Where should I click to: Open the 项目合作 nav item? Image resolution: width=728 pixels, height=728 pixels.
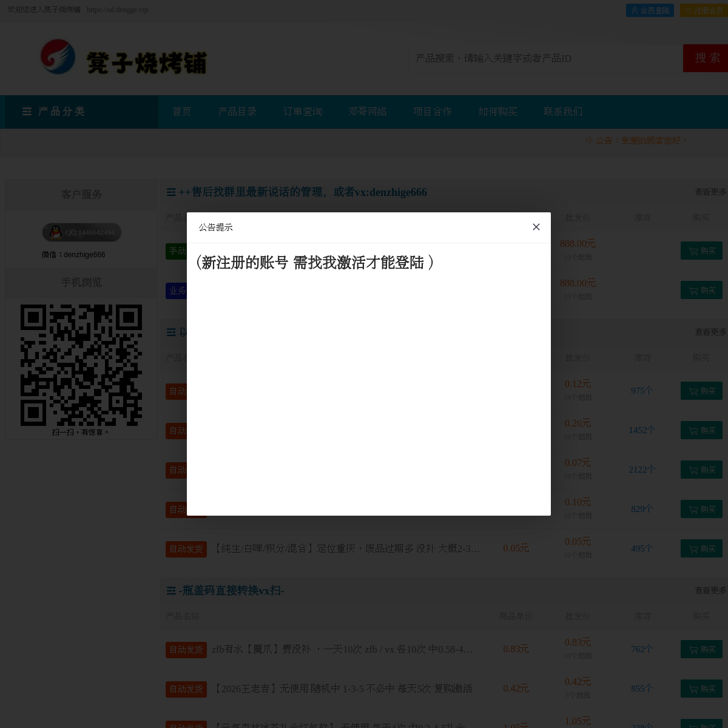[x=433, y=112]
